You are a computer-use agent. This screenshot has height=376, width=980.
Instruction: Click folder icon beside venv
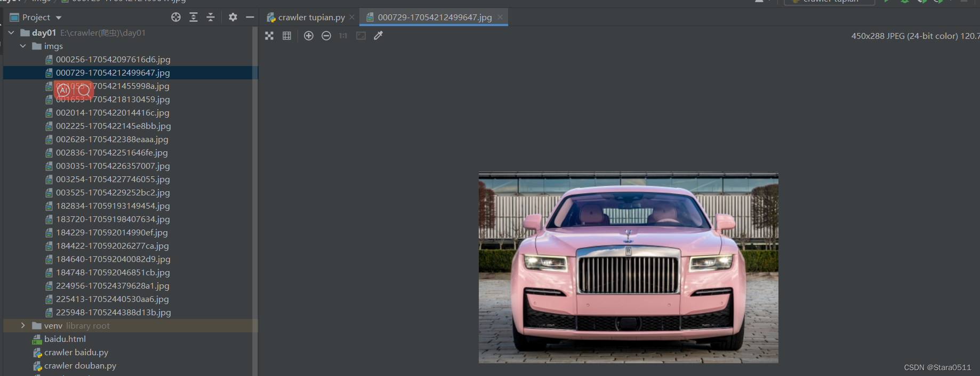(37, 325)
